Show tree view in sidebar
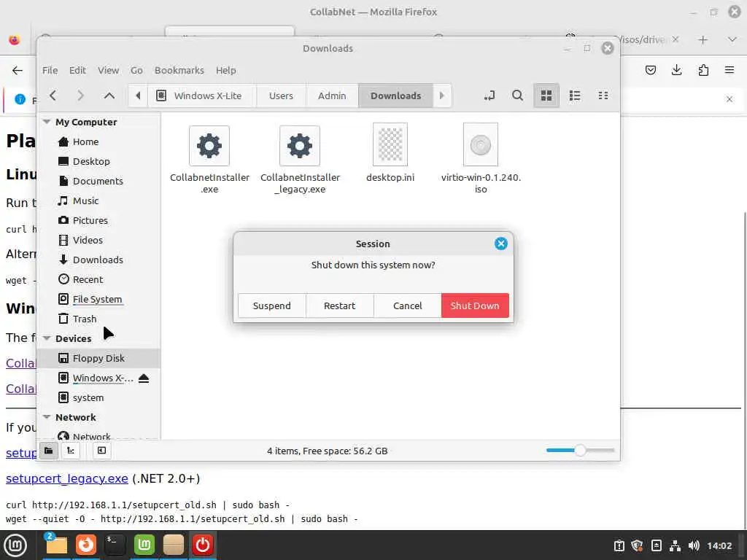Screen dimensions: 747x560 (x=71, y=451)
